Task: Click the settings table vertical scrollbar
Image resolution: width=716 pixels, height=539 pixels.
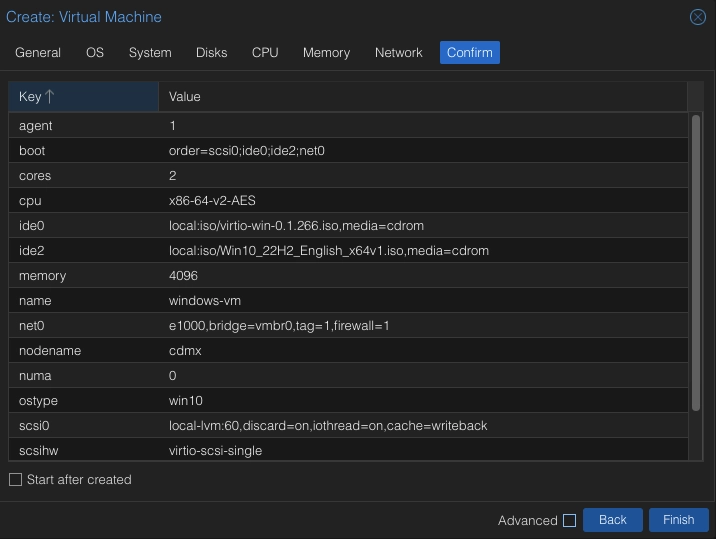Action: (x=695, y=263)
